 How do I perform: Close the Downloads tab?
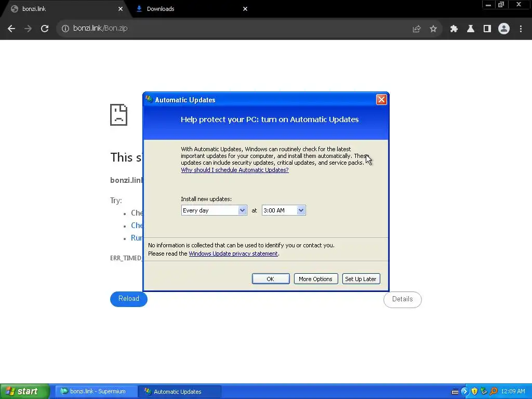click(x=245, y=9)
